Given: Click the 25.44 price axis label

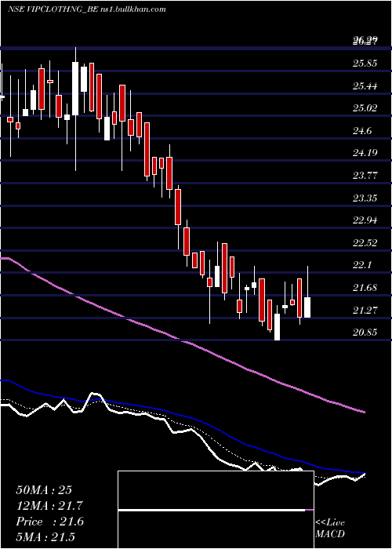Looking at the screenshot, I should click(365, 85).
